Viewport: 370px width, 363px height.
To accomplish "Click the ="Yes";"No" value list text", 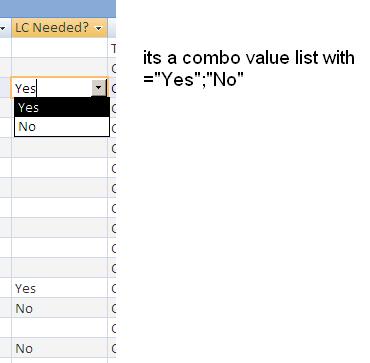I will (x=193, y=80).
